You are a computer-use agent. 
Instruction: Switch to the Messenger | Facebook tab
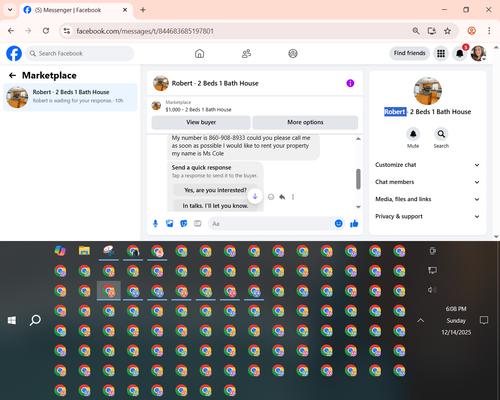(76, 10)
